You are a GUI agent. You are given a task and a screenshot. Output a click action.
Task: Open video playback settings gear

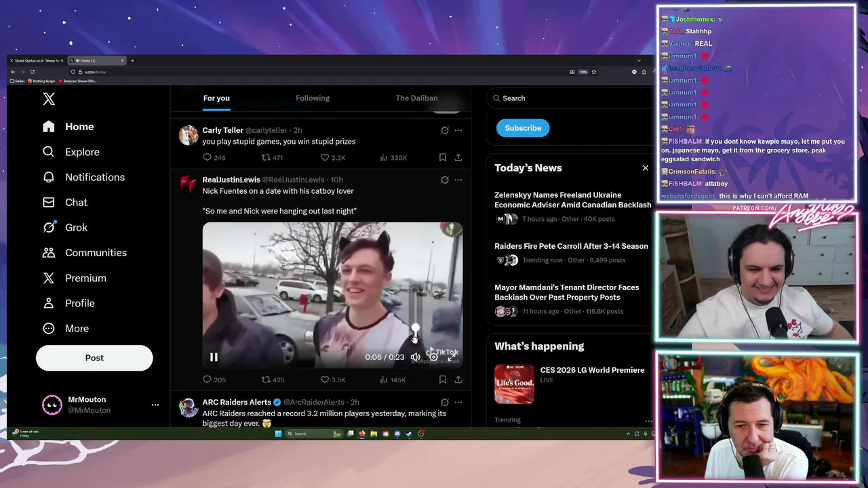click(x=433, y=357)
